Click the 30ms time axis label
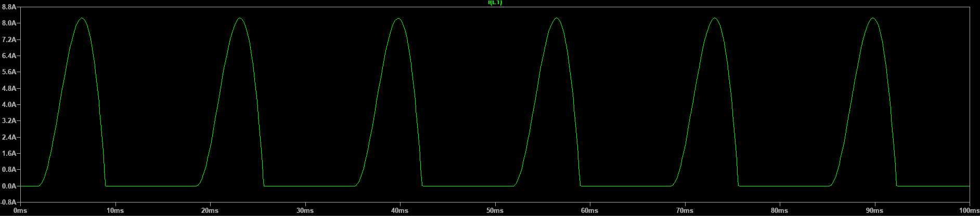The image size is (980, 216). (x=305, y=211)
